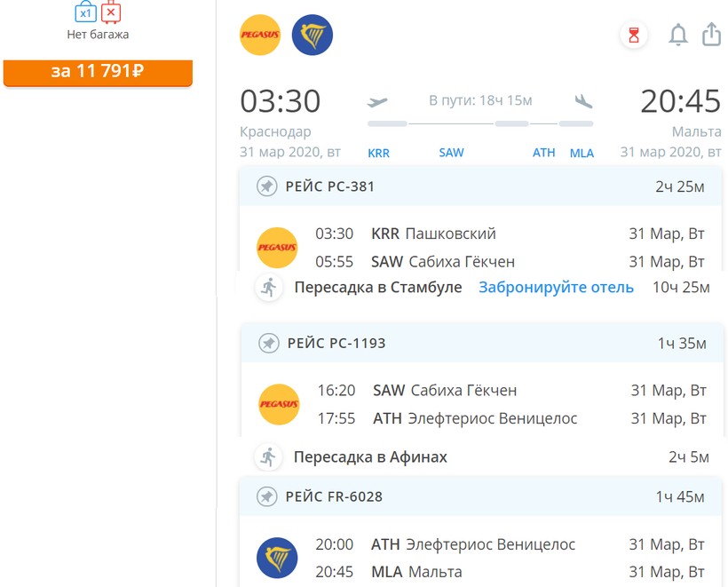Click the hand luggage x1 icon
Viewport: 728px width, 587px height.
tap(85, 12)
